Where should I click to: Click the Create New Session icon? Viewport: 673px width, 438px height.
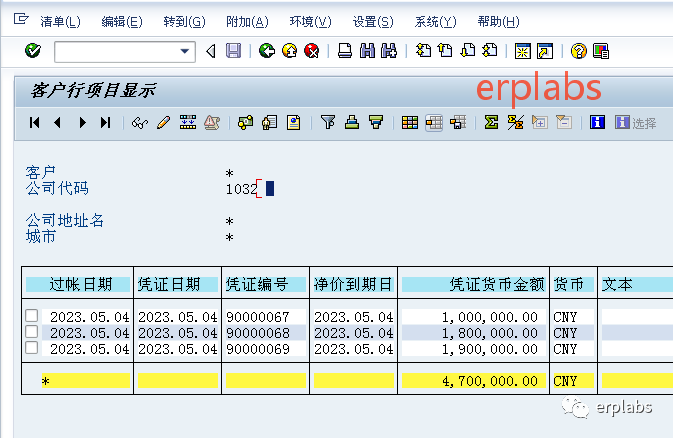523,52
